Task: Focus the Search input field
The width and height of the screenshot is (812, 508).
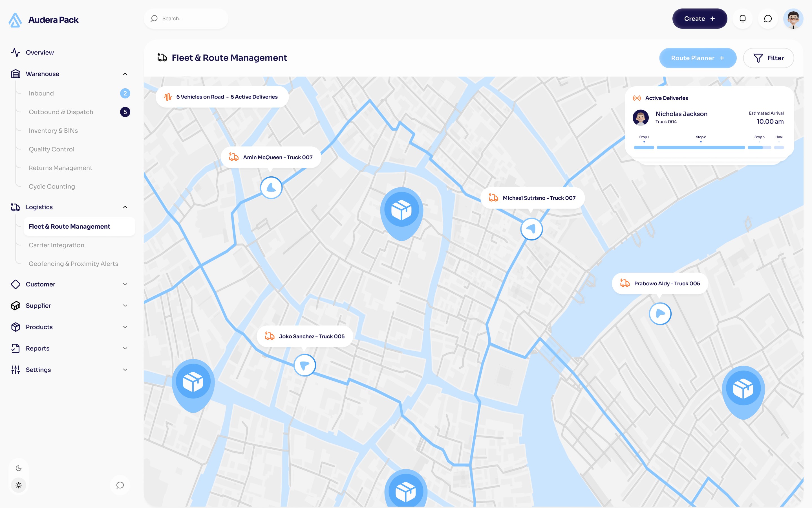Action: point(186,18)
